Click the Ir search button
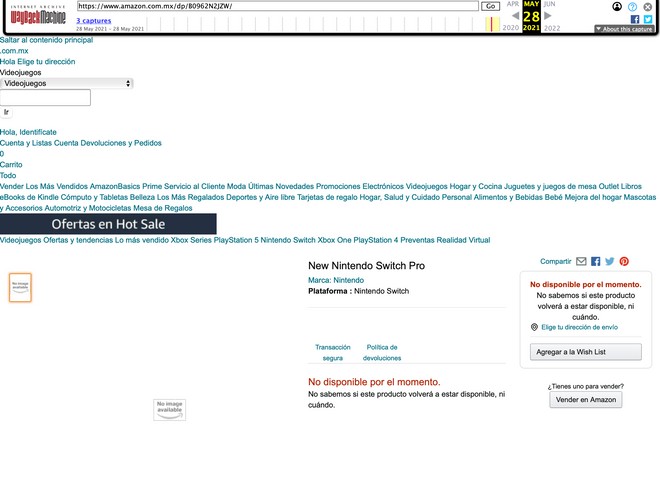Viewport: 660px width, 491px height. click(x=6, y=112)
